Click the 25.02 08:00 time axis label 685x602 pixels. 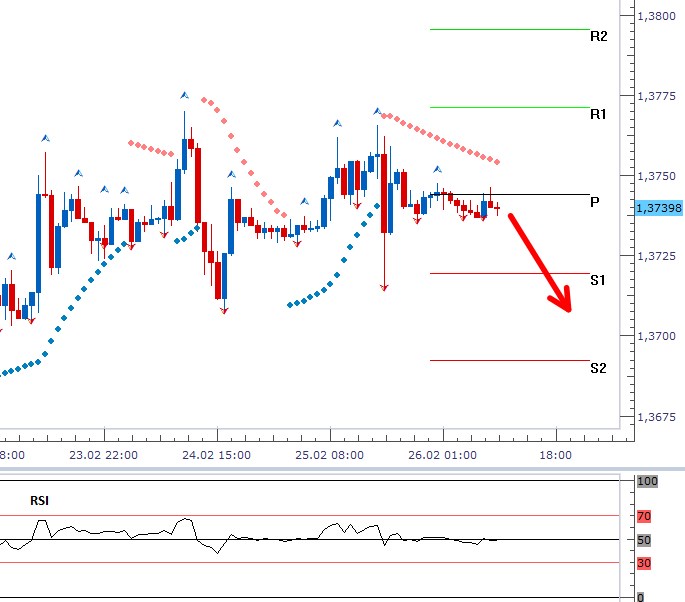(x=330, y=455)
